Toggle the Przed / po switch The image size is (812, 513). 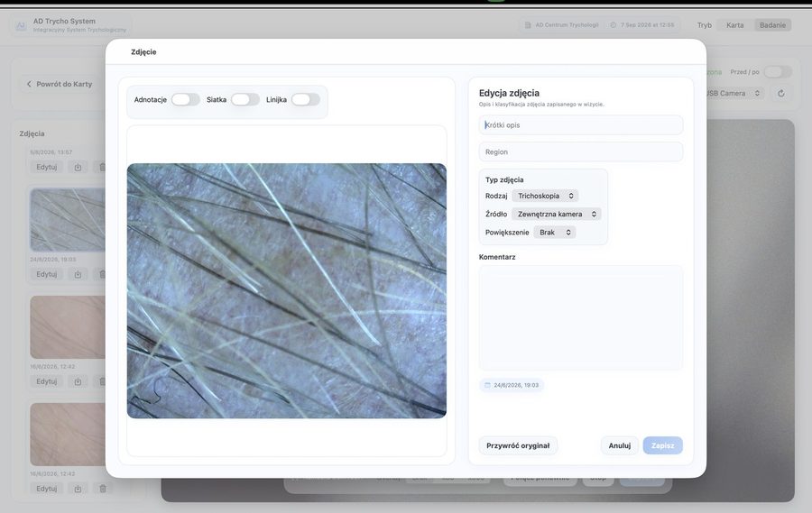tap(778, 72)
